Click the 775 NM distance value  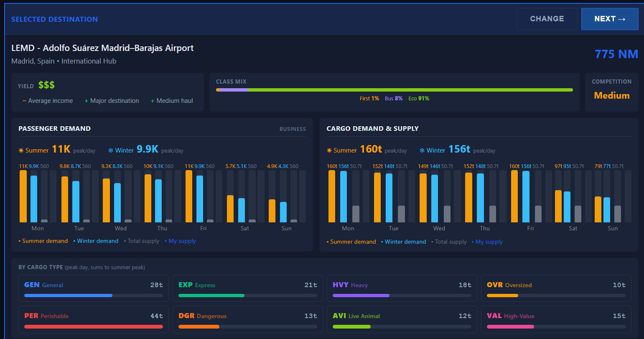[616, 54]
